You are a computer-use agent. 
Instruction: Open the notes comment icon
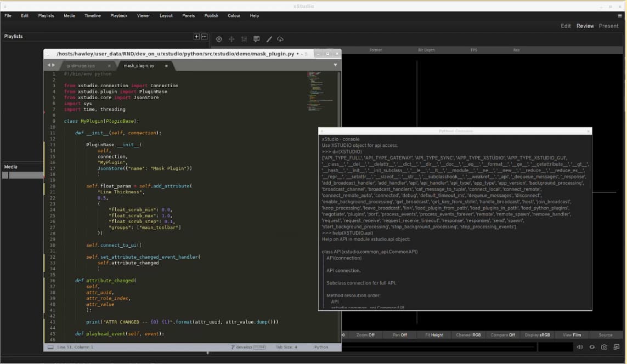(x=256, y=39)
